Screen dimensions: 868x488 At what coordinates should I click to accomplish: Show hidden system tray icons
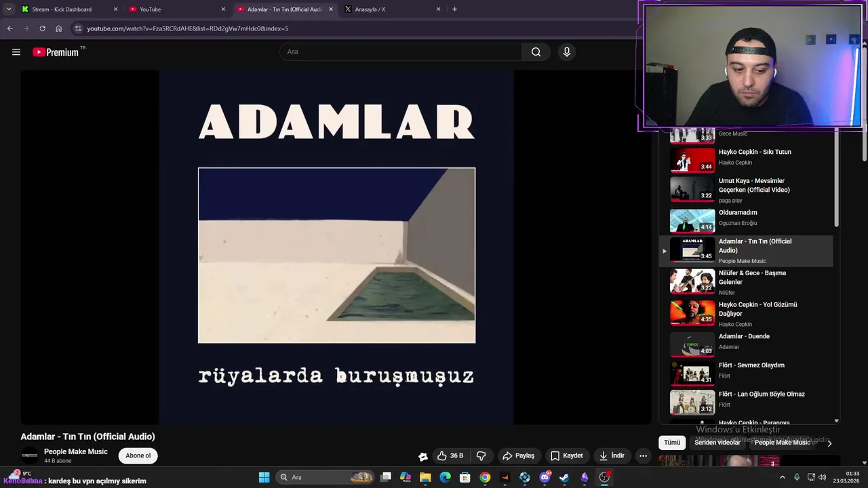click(782, 477)
